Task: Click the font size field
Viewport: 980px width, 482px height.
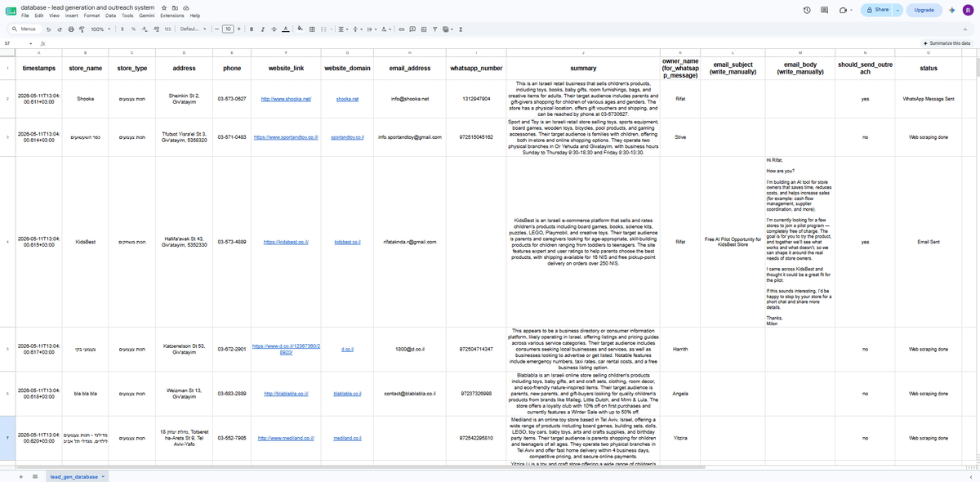Action: 228,29
